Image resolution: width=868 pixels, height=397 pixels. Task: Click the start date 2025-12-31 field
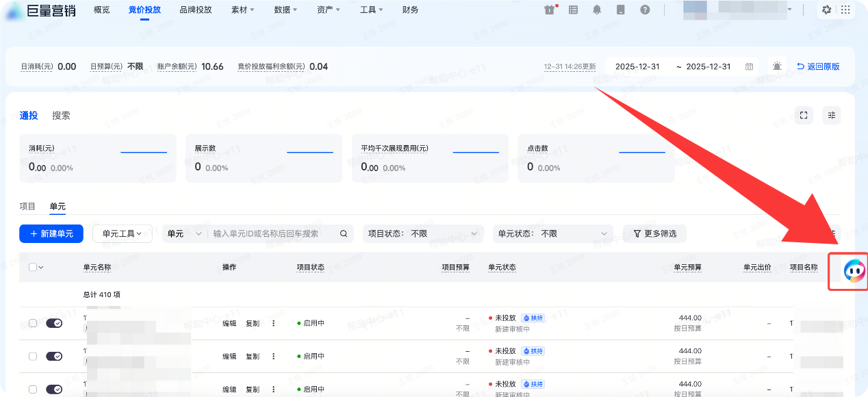[637, 66]
